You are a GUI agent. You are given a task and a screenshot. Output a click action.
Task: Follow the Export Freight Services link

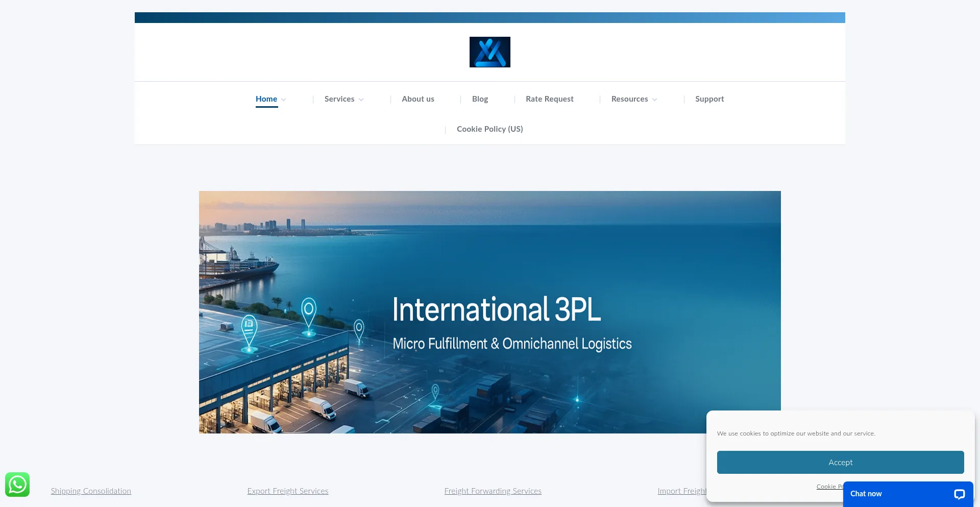[288, 491]
